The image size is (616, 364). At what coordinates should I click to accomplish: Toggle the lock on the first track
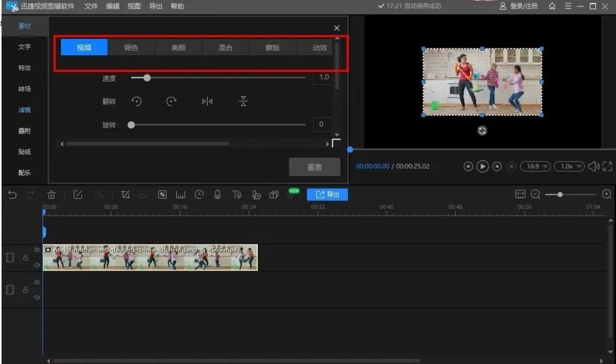click(25, 257)
